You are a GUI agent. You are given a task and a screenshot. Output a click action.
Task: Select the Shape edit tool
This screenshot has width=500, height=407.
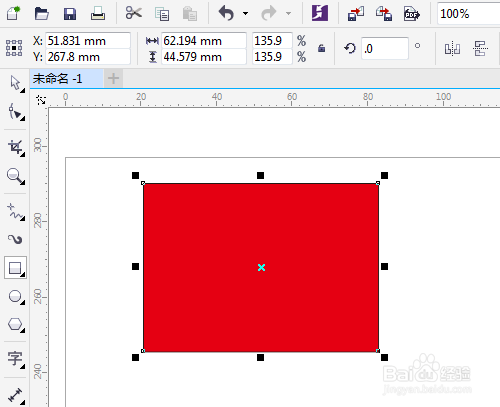pos(15,112)
